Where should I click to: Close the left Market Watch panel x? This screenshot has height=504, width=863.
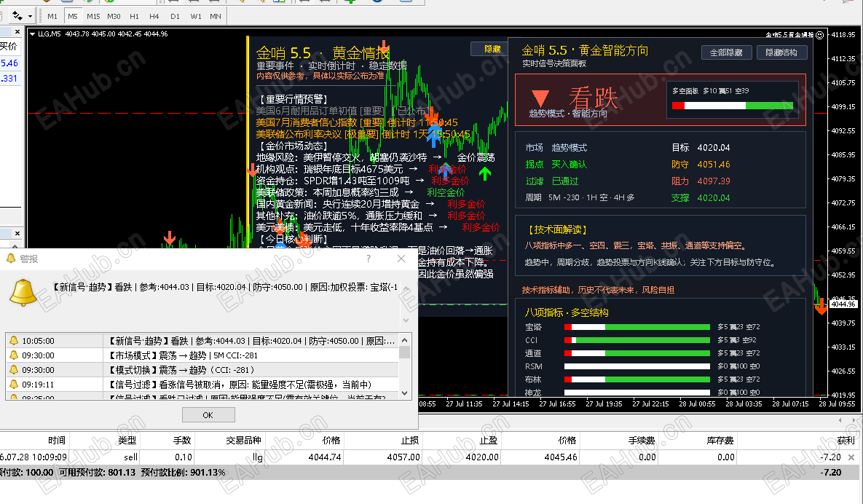click(17, 32)
